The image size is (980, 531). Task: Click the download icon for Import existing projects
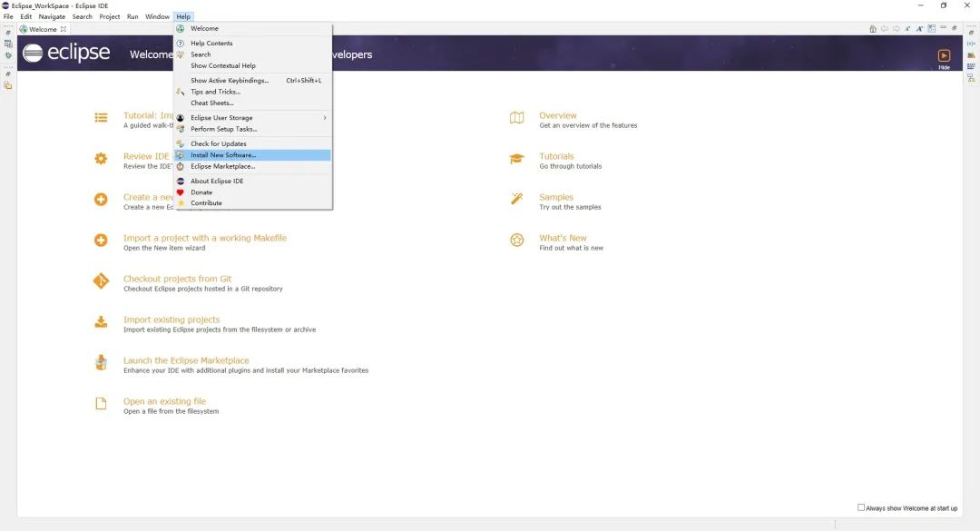(101, 322)
